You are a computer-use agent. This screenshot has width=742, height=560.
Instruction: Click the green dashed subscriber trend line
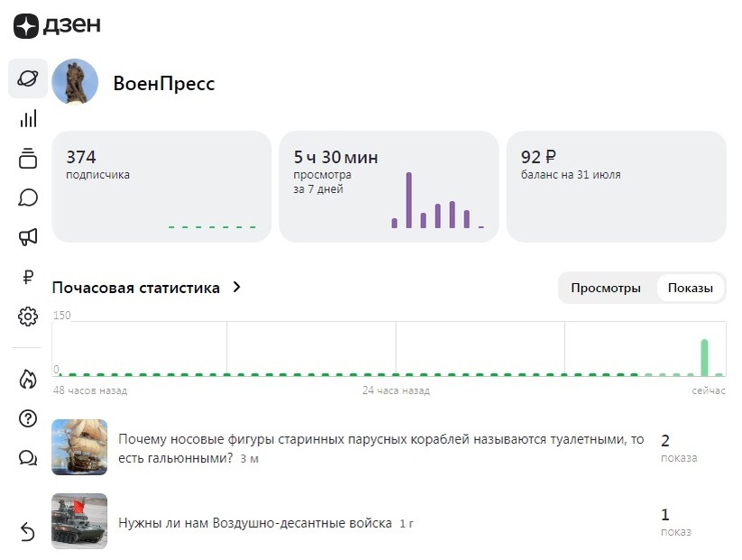click(x=212, y=227)
